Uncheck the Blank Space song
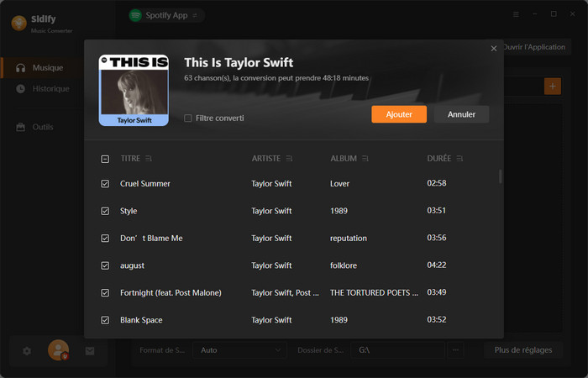 click(105, 320)
